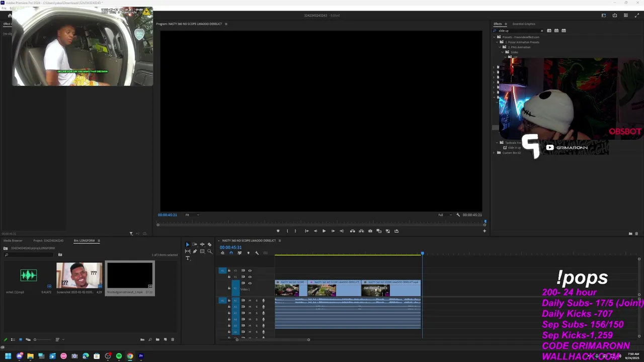Click the Step Back one frame button

315,231
